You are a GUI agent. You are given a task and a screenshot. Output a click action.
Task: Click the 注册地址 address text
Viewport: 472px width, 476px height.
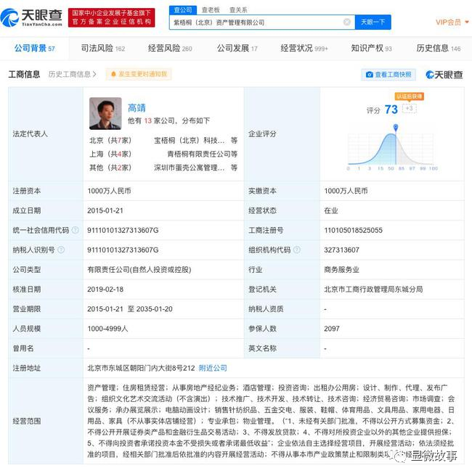point(141,368)
